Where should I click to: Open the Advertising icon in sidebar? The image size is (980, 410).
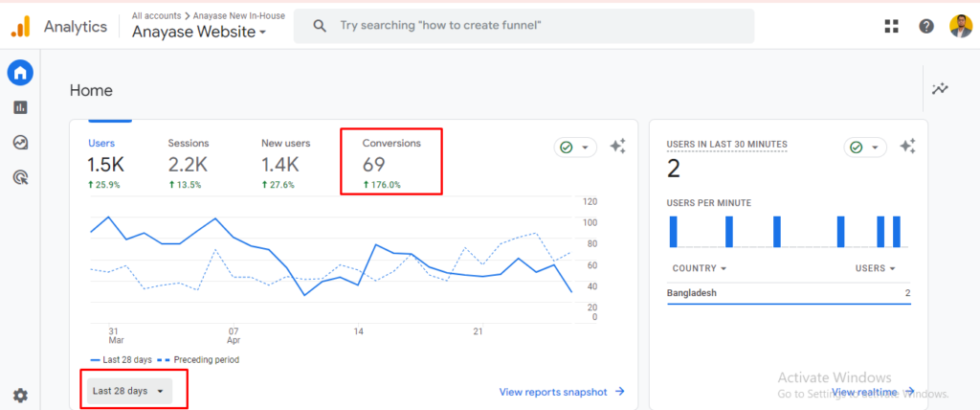coord(20,177)
